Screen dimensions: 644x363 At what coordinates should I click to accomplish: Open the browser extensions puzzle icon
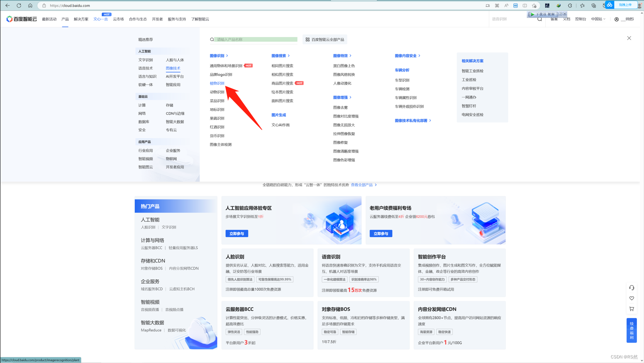tap(570, 5)
